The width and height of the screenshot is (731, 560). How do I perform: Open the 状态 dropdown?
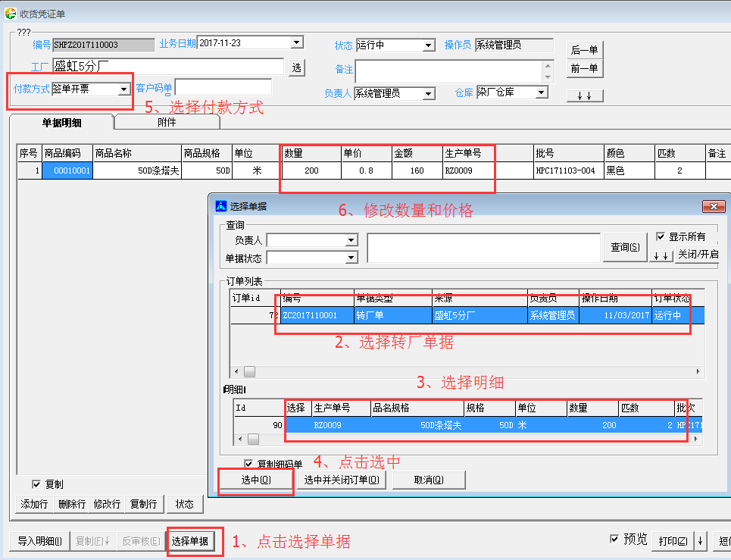point(428,45)
